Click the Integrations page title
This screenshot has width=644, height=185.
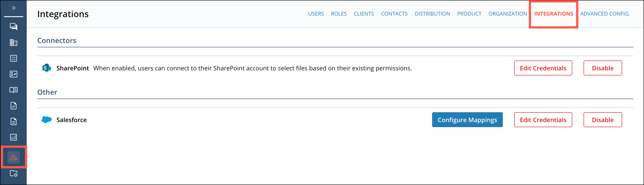[x=63, y=14]
